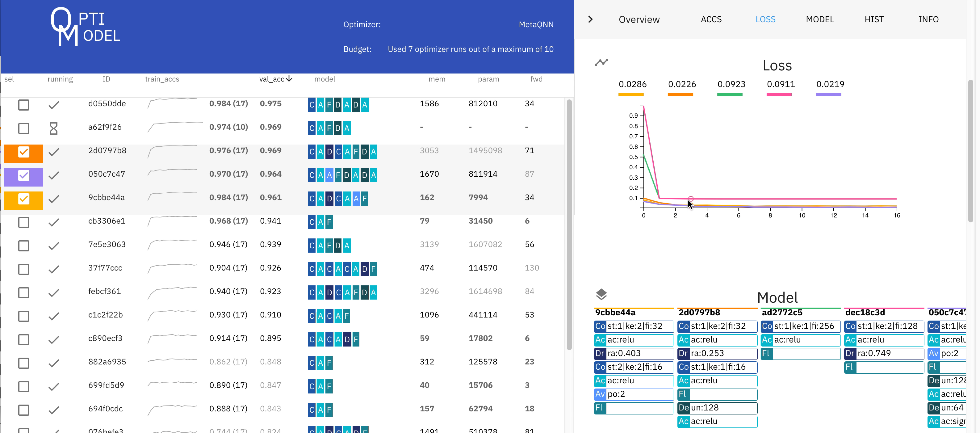Click the dec18c3d model column header
This screenshot has width=980, height=433.
coord(865,312)
